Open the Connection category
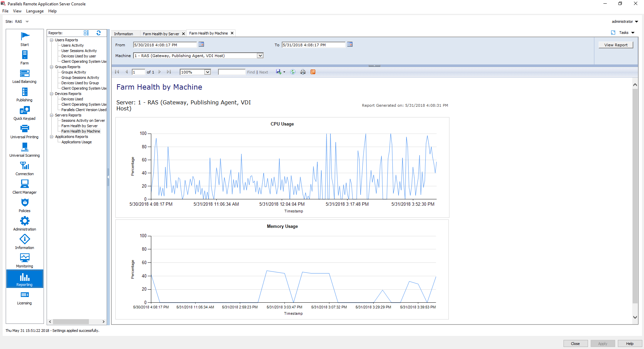This screenshot has width=644, height=349. coord(24,168)
